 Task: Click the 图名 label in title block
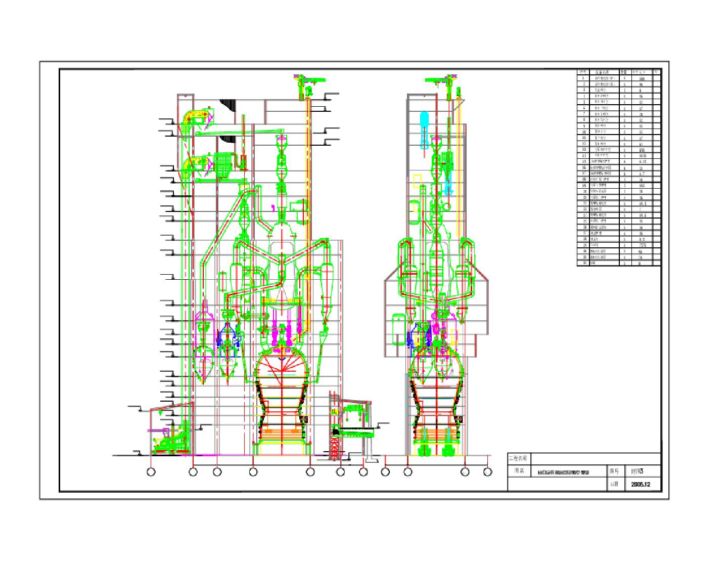point(520,471)
